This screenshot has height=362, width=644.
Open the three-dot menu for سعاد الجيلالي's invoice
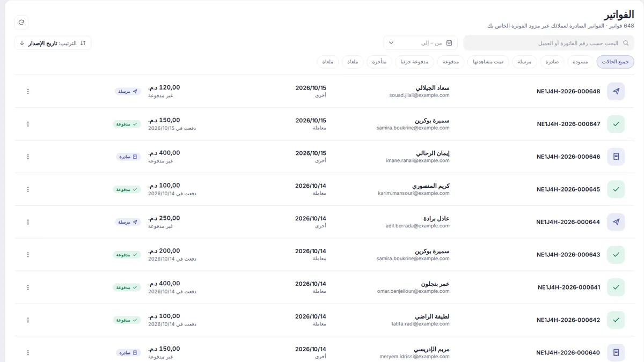(x=28, y=91)
